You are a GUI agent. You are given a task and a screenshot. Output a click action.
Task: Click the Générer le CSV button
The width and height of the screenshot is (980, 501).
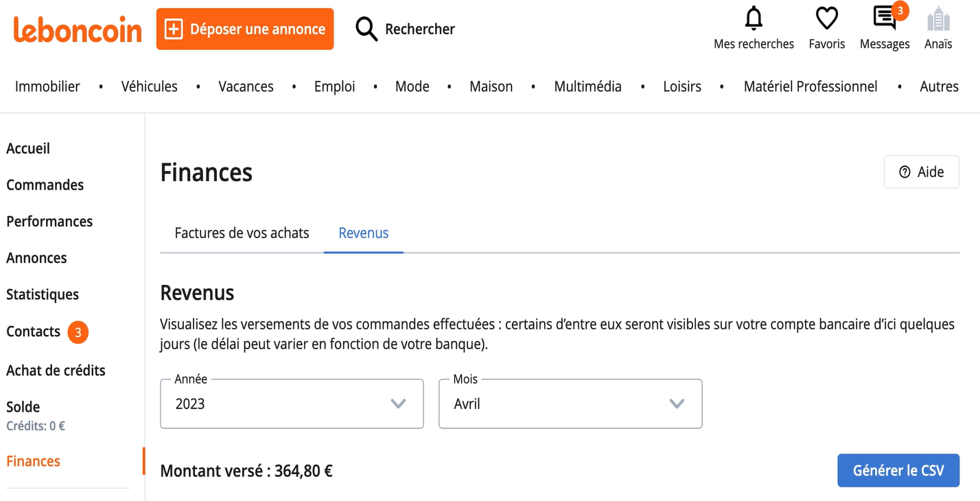[x=898, y=471]
